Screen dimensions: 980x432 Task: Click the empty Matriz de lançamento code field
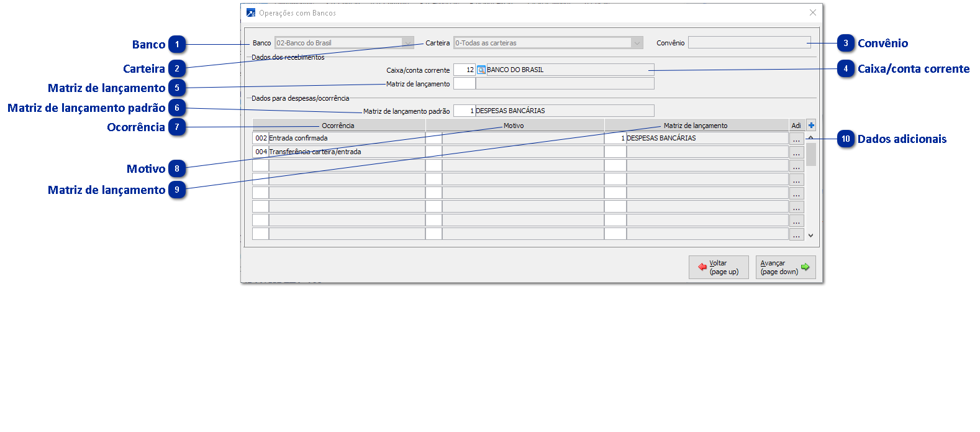pos(465,83)
